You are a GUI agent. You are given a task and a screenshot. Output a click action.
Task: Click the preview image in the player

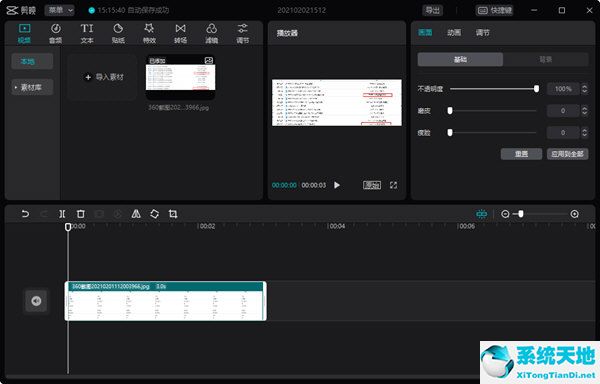[x=337, y=103]
